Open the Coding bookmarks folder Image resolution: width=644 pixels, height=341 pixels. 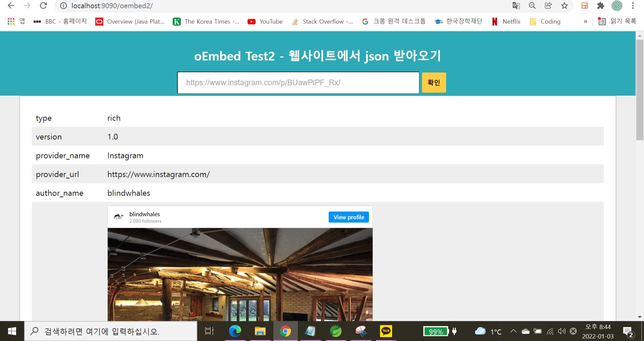pos(545,21)
